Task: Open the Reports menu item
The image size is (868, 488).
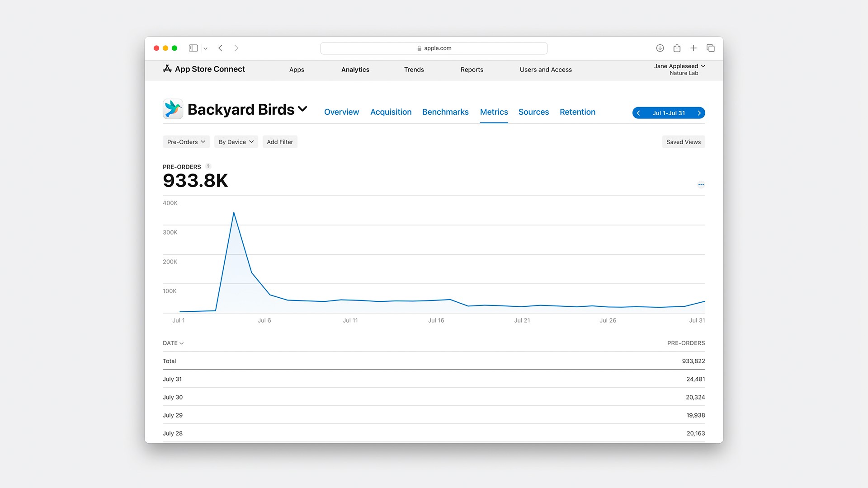Action: tap(472, 70)
